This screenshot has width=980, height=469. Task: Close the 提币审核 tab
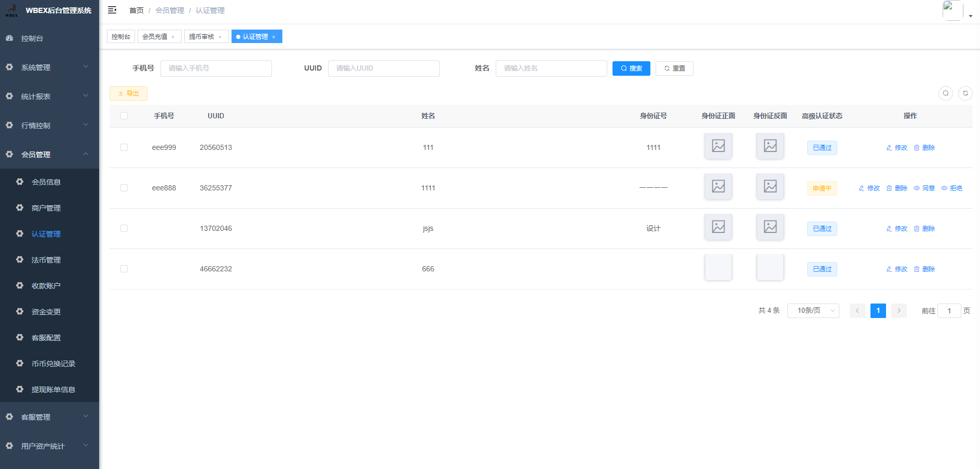pos(220,37)
